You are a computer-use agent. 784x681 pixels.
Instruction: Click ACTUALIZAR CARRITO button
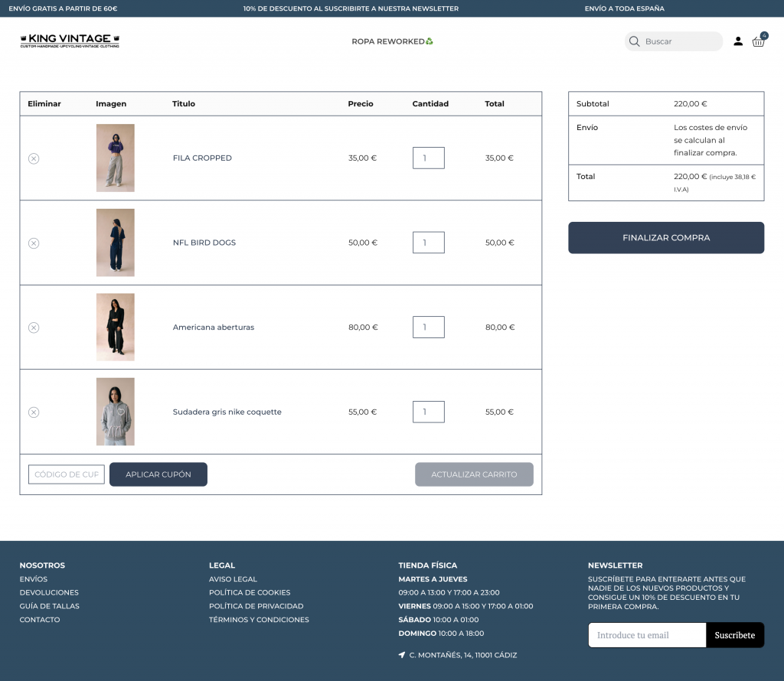tap(474, 474)
